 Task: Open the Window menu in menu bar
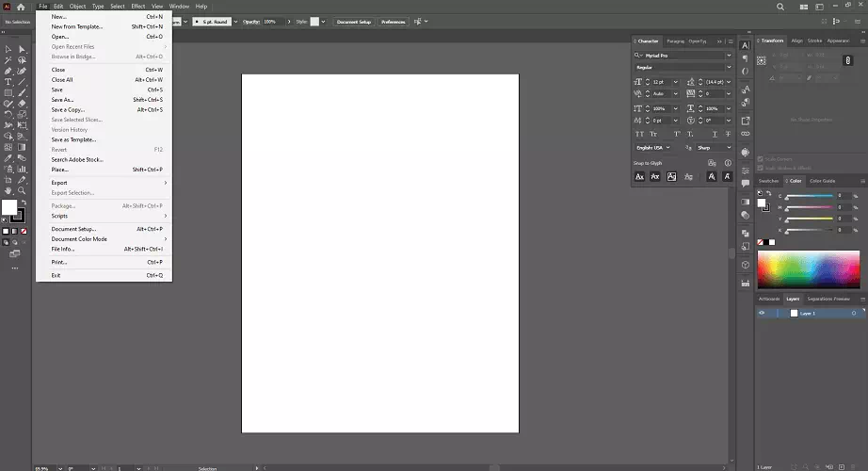pyautogui.click(x=179, y=7)
